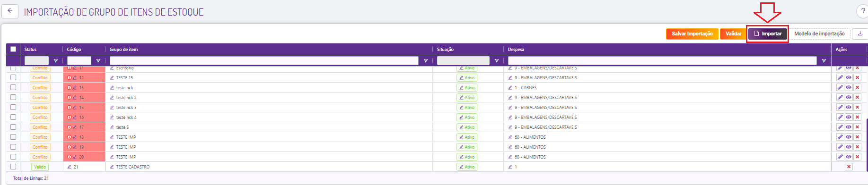Delete row 20 with red X button
868x185 pixels.
[x=857, y=157]
